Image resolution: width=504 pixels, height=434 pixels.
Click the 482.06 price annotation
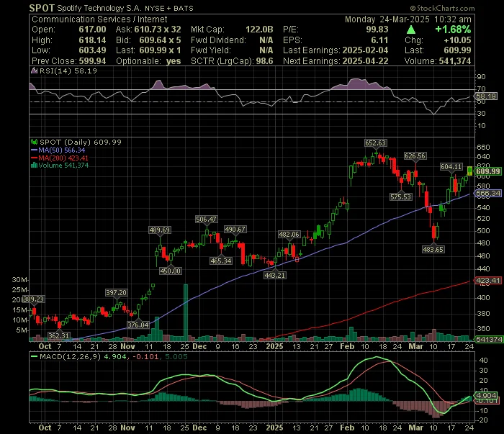point(289,234)
